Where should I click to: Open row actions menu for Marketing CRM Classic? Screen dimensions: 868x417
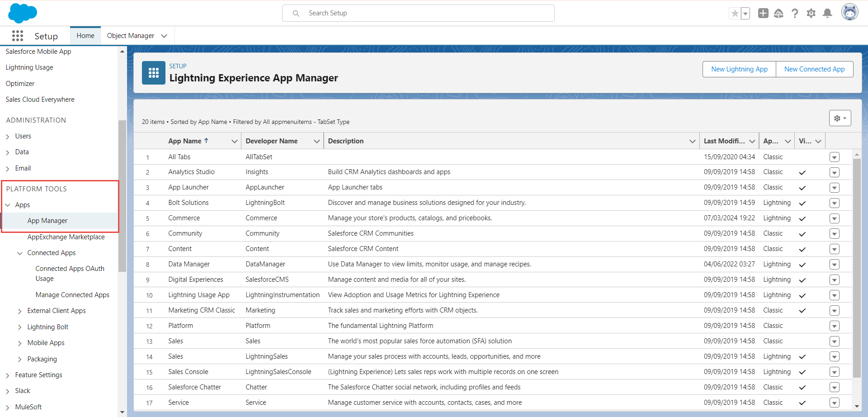(835, 311)
